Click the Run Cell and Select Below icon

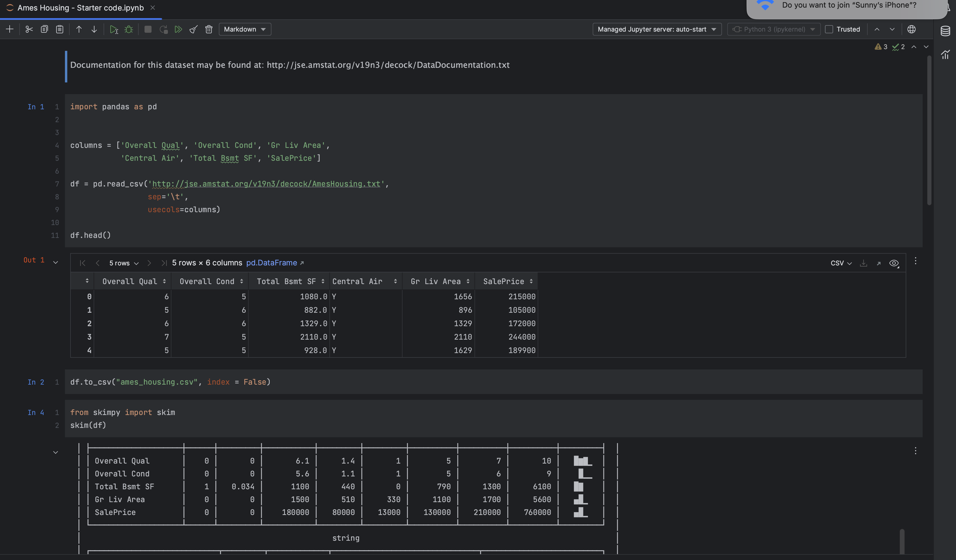[114, 29]
